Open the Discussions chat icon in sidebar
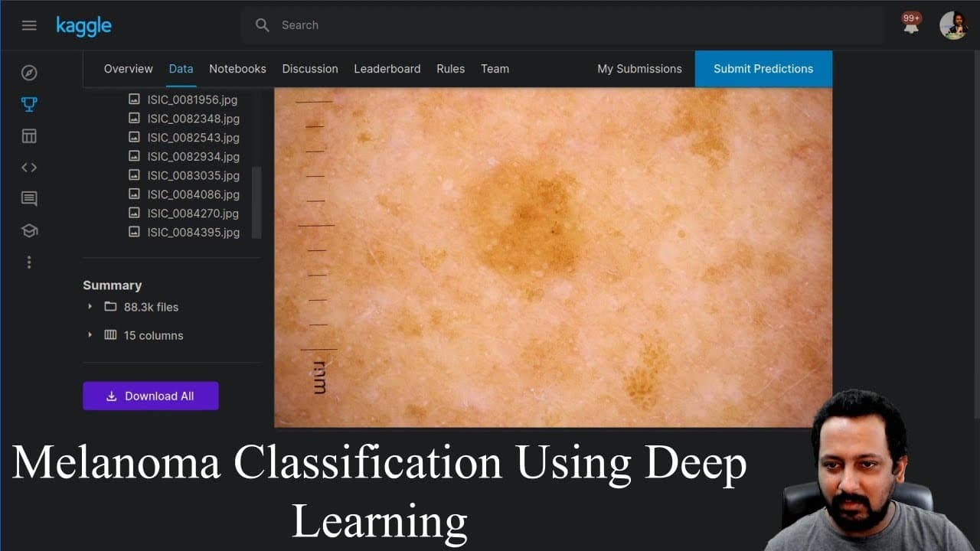Viewport: 980px width, 551px height. 29,199
